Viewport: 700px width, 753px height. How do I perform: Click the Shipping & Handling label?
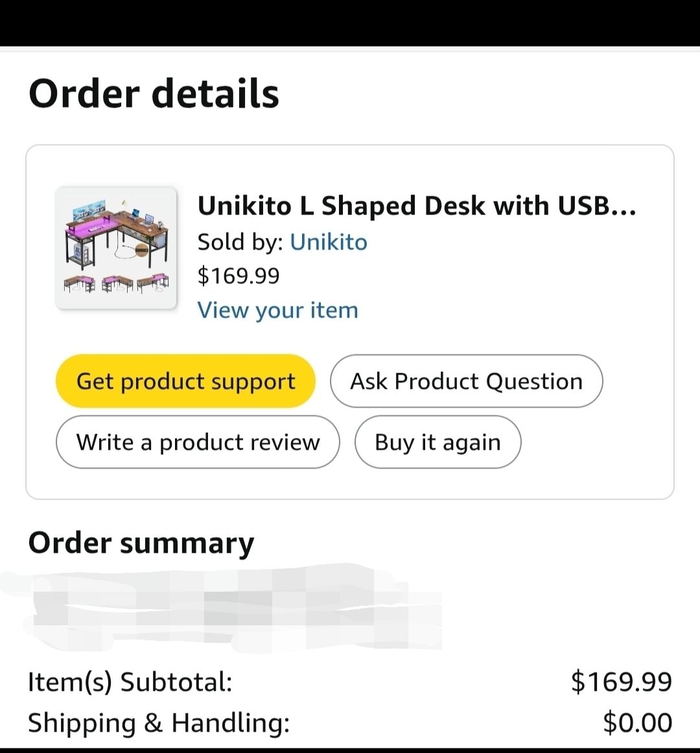click(x=159, y=723)
